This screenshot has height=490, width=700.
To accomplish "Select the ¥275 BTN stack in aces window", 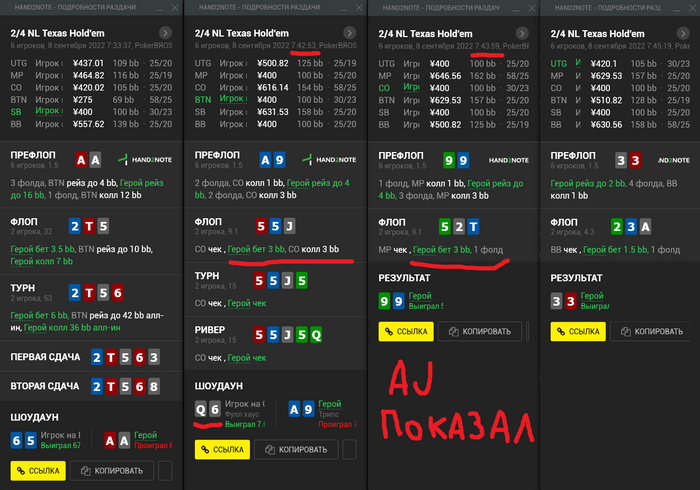I will pyautogui.click(x=83, y=100).
